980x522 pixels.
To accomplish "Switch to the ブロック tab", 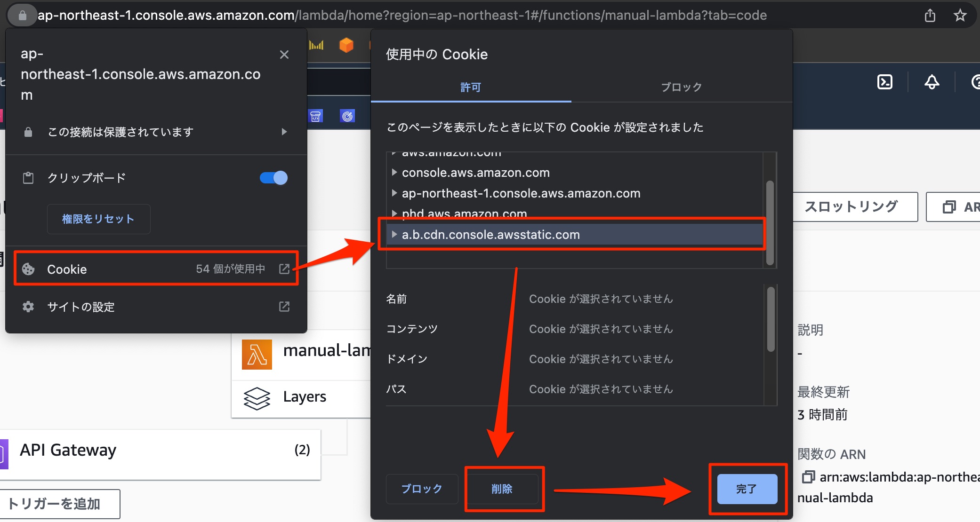I will pyautogui.click(x=681, y=87).
